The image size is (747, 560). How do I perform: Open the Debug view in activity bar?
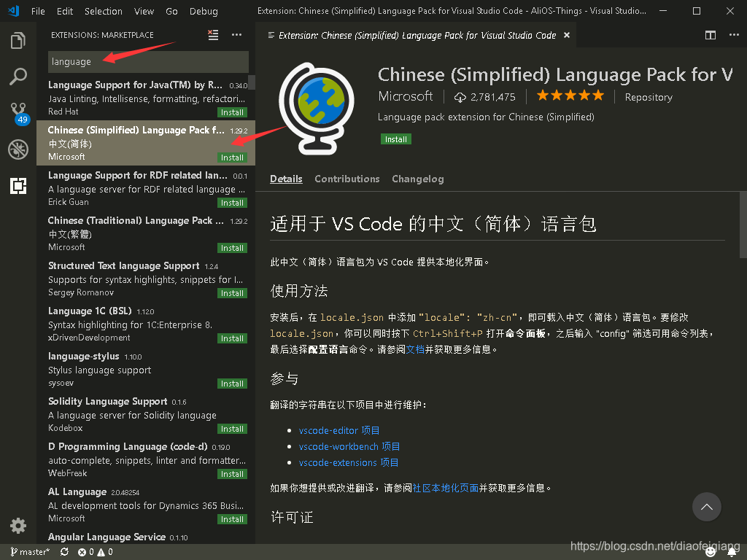(x=18, y=149)
